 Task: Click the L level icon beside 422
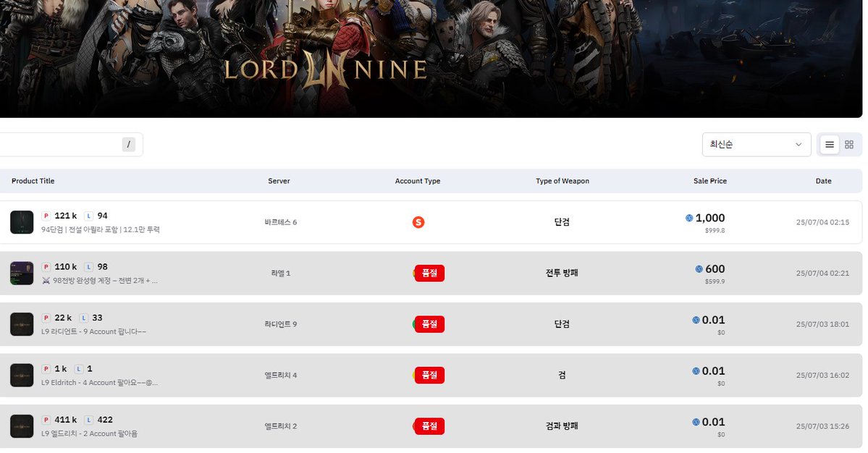click(x=88, y=419)
